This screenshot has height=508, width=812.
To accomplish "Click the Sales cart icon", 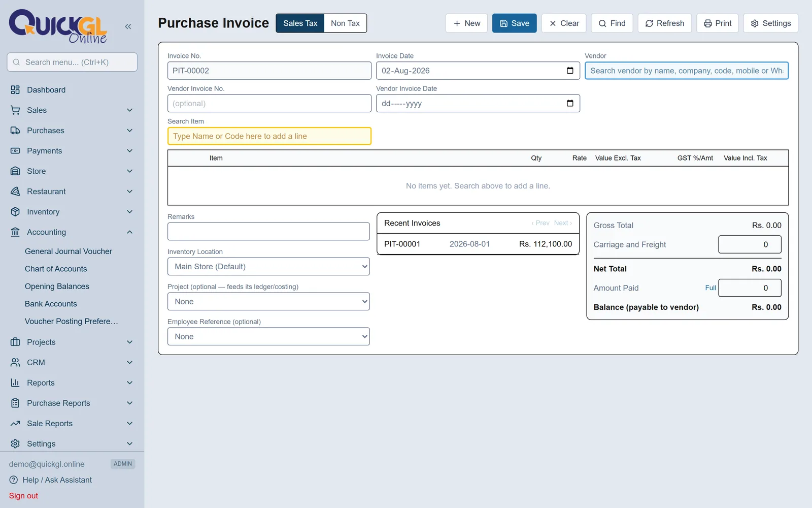I will 15,110.
